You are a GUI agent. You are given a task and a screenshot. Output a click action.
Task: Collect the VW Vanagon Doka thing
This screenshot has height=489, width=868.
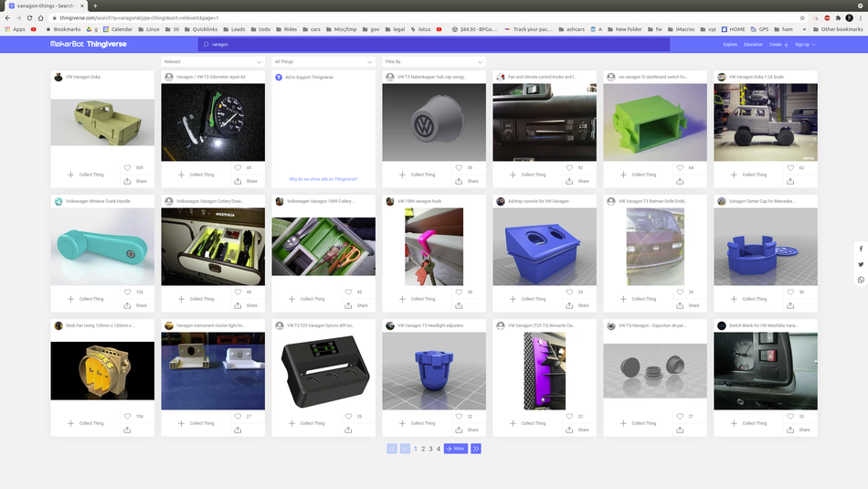click(x=86, y=175)
